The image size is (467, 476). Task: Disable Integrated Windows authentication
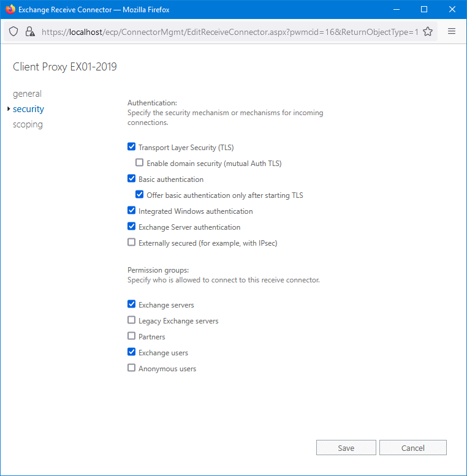[131, 211]
